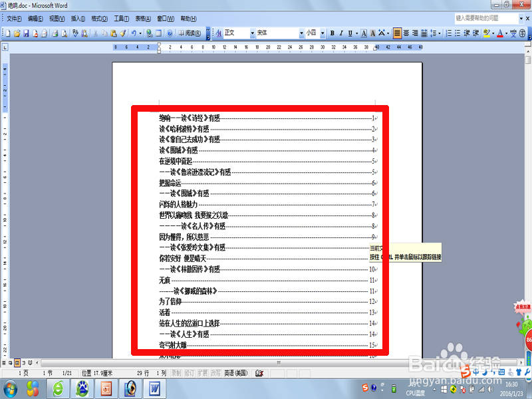This screenshot has height=399, width=532.
Task: Toggle numbered list formatting
Action: (448, 33)
